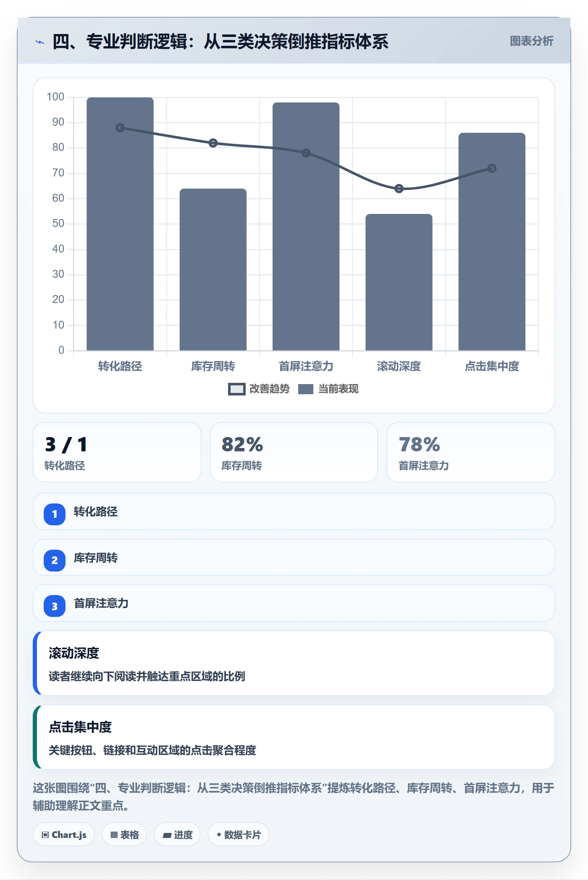Toggle the 当前表现 legend swatch

[x=305, y=389]
